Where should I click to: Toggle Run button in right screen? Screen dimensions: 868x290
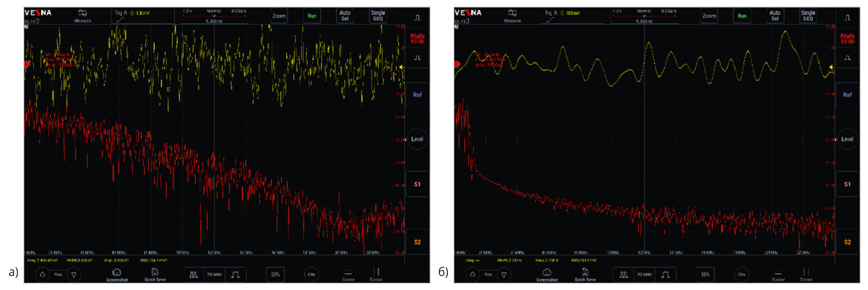[x=742, y=16]
